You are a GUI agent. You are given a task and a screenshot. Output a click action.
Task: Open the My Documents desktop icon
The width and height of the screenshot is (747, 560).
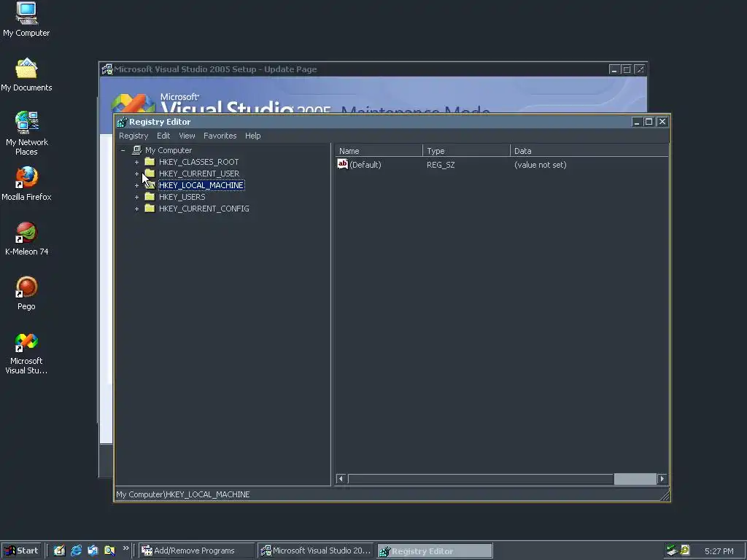pos(26,75)
